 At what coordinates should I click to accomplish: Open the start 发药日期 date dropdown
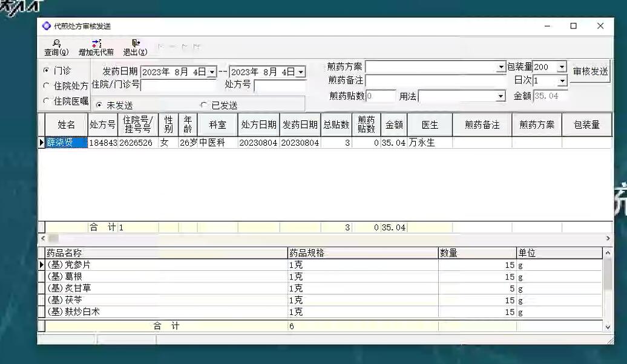(x=212, y=72)
